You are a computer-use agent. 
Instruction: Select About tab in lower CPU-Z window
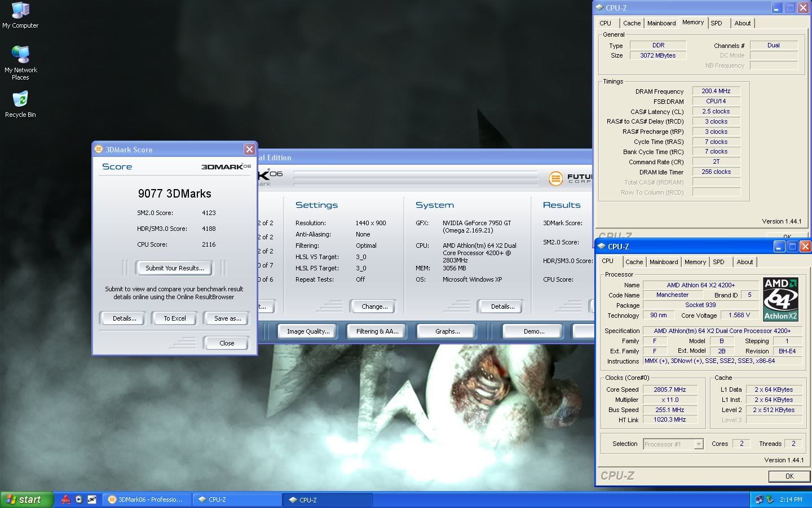click(x=745, y=262)
